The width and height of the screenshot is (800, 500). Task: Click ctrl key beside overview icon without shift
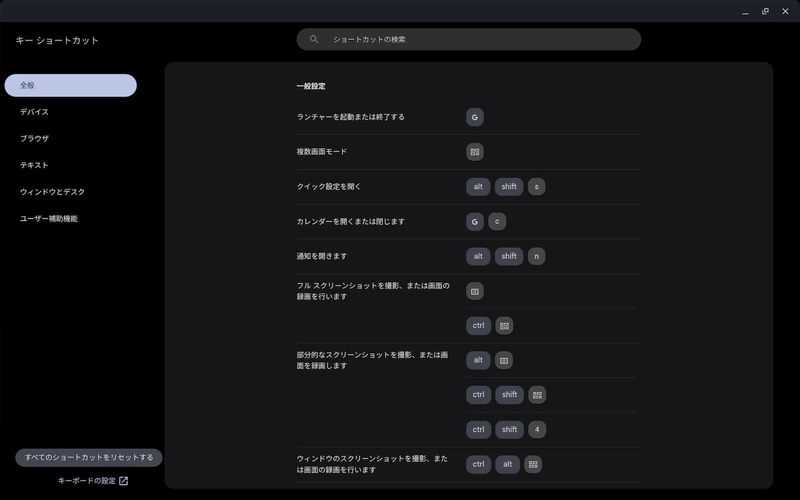478,326
